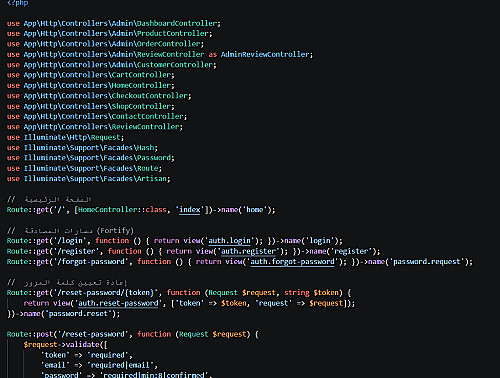
Task: Click the Artisan facade import
Action: [x=88, y=179]
